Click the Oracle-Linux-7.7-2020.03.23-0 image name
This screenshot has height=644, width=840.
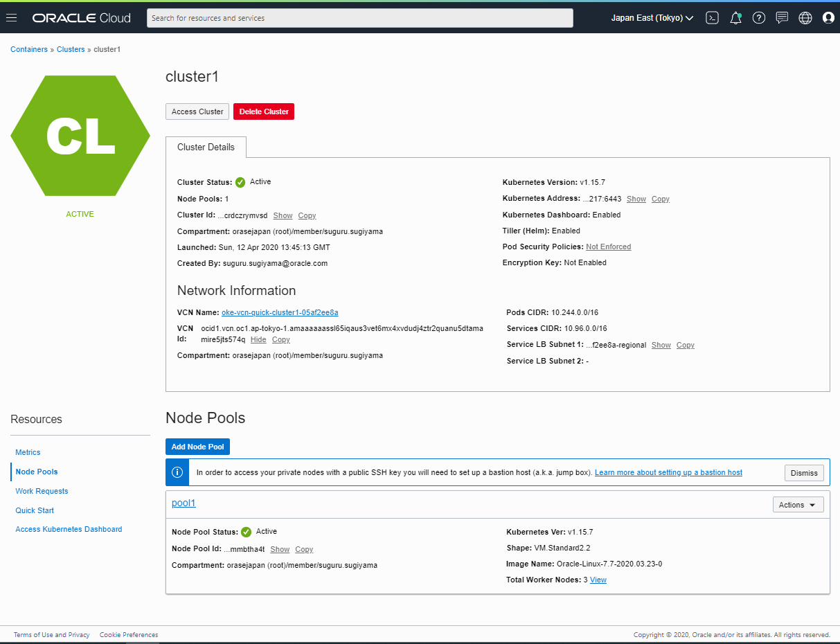pos(609,564)
